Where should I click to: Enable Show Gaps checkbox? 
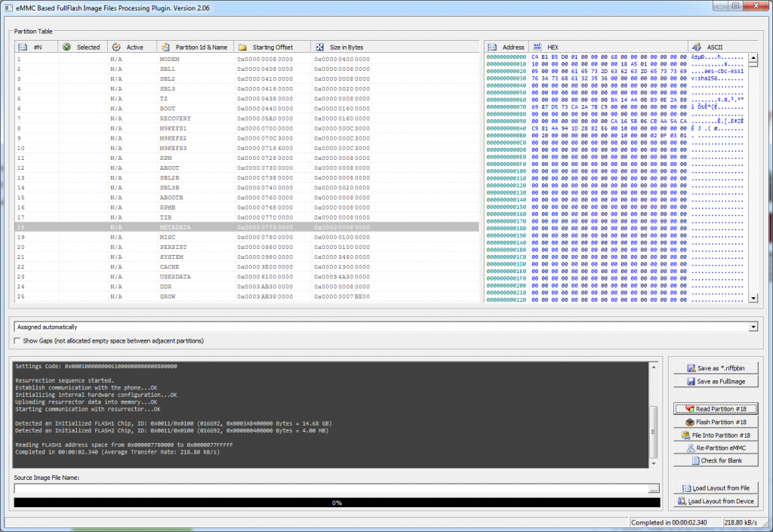click(17, 341)
